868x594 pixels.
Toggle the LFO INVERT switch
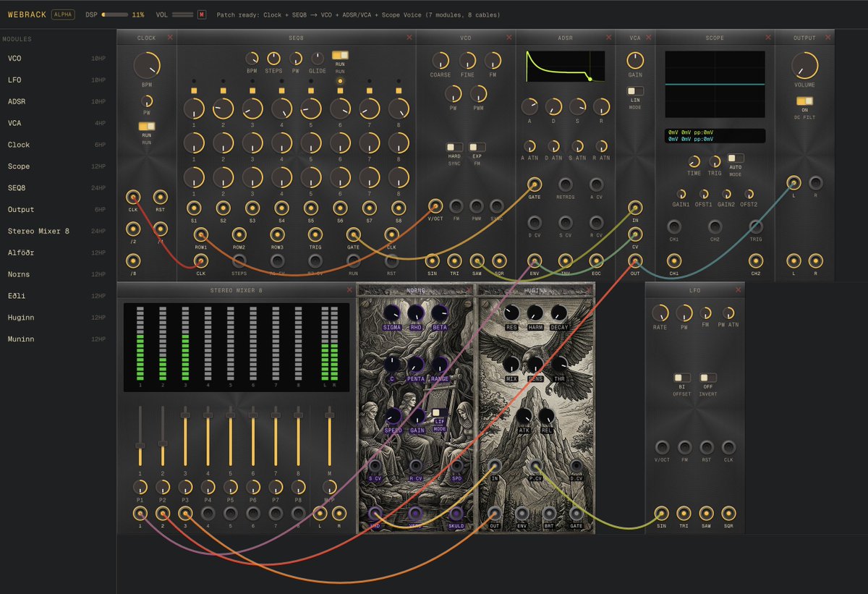pyautogui.click(x=708, y=378)
